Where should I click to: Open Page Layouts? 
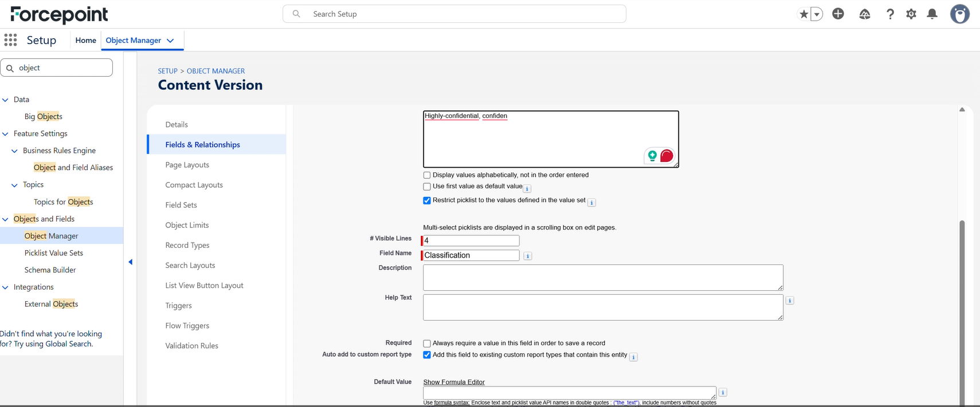(x=187, y=164)
